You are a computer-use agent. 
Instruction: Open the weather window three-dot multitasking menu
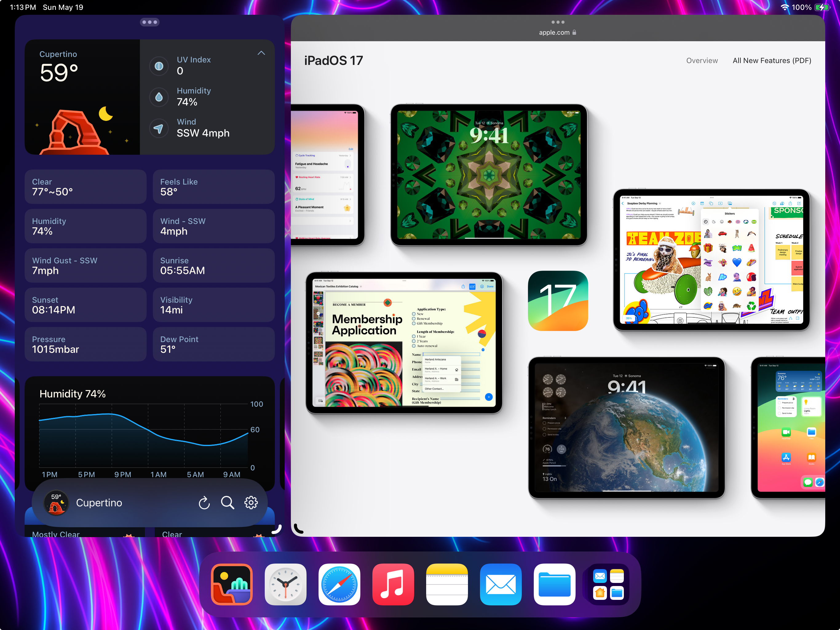coord(150,22)
